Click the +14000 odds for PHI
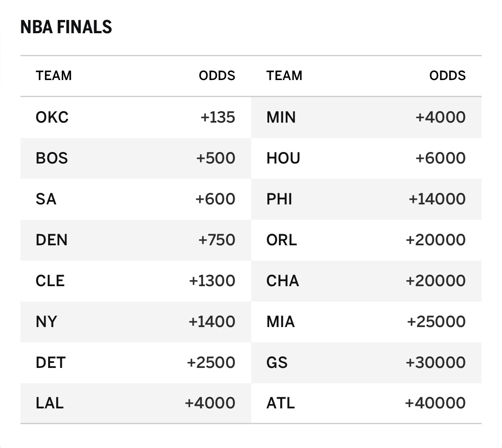The height and width of the screenshot is (448, 502). (x=437, y=199)
